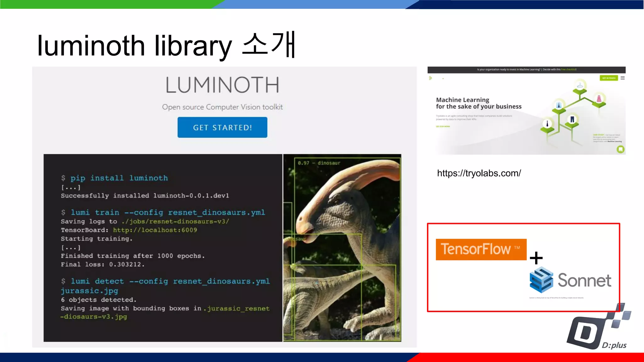
Task: Click the 'lumi detect --config resnet_dinosaurs.yml' command
Action: point(165,281)
